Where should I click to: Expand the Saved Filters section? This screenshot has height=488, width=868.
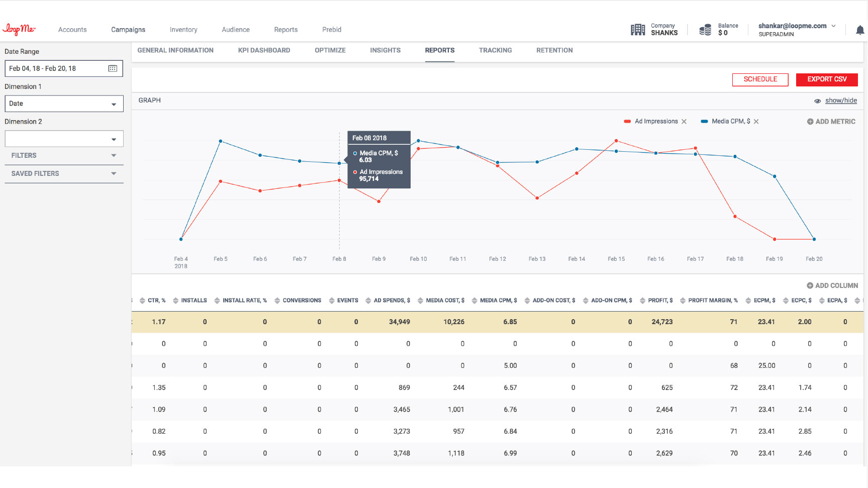click(64, 173)
